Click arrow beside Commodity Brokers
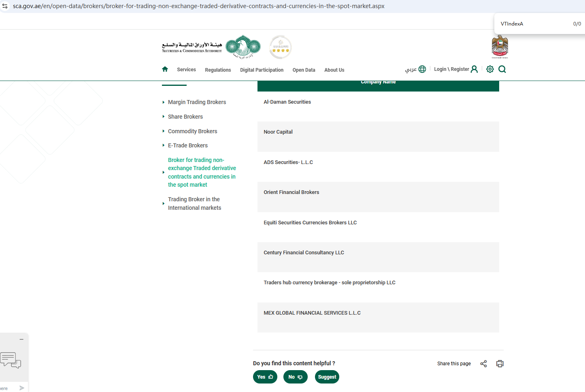The image size is (585, 392). pyautogui.click(x=163, y=131)
